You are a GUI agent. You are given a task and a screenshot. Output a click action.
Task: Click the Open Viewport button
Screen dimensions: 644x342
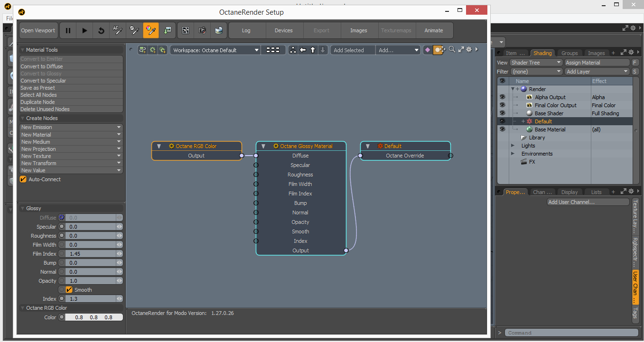[38, 30]
